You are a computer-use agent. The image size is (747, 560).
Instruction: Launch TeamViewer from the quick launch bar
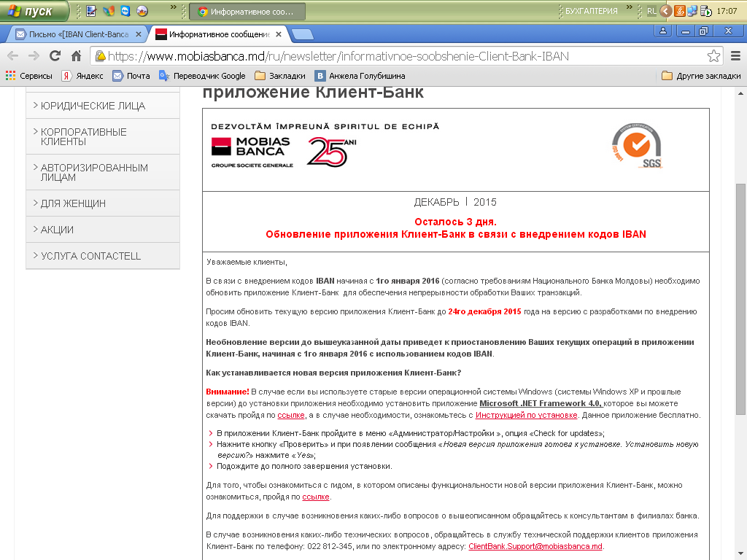pyautogui.click(x=125, y=11)
